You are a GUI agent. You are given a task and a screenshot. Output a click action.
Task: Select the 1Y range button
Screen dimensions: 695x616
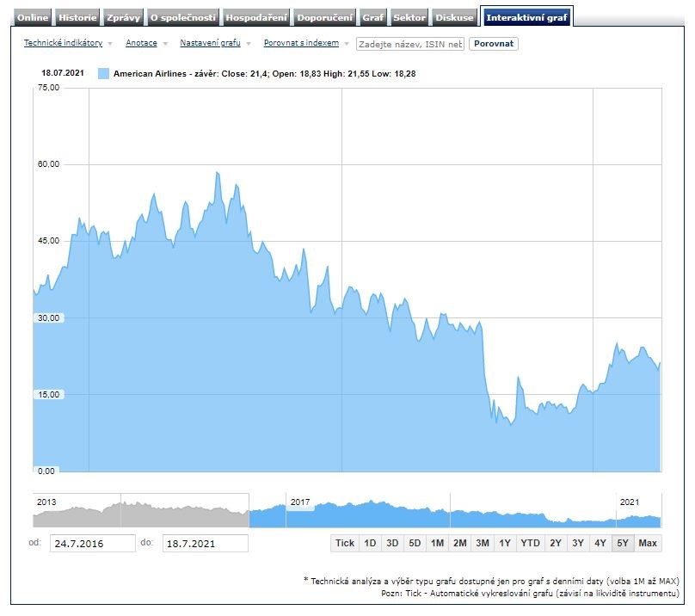tap(504, 543)
